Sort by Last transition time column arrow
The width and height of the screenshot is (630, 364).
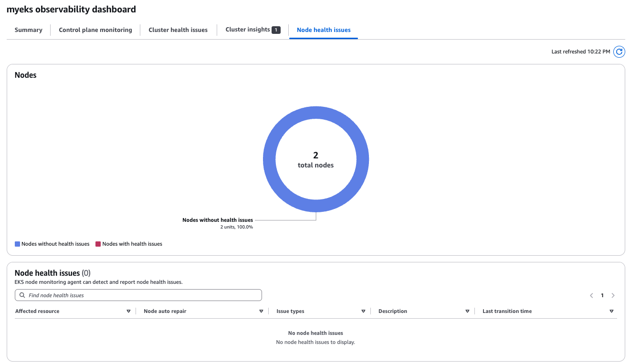pyautogui.click(x=611, y=311)
